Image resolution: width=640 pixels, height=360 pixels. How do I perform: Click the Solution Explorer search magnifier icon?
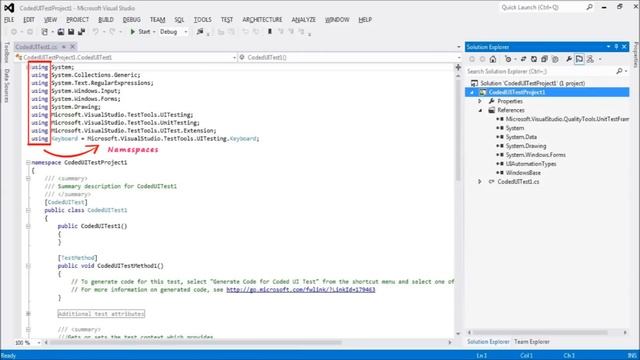point(620,71)
